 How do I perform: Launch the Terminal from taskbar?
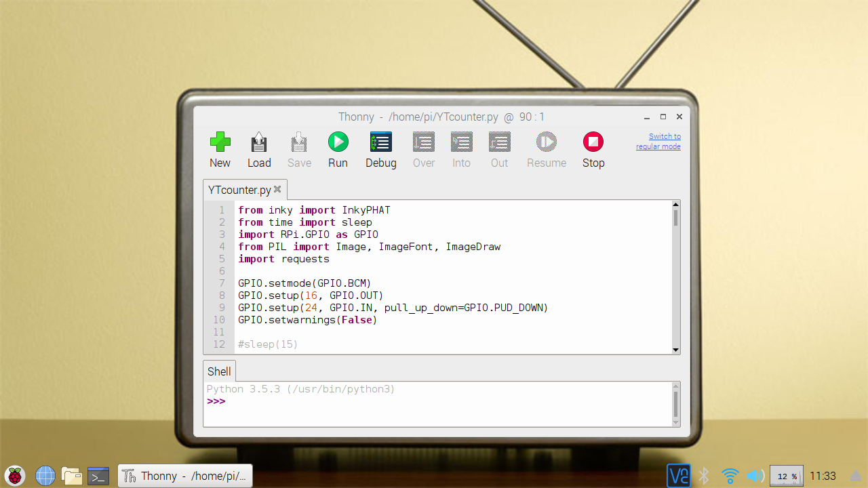[x=99, y=476]
